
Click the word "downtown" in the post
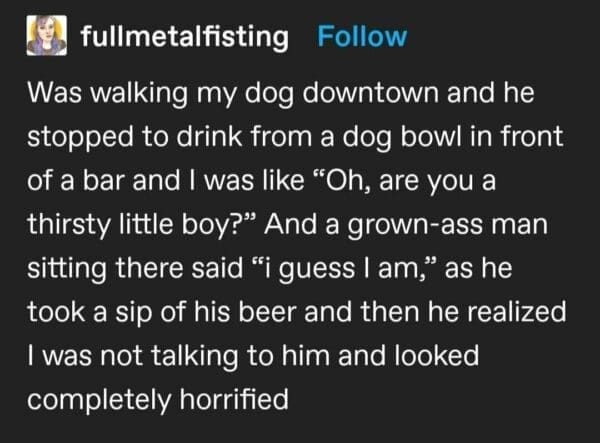coord(372,95)
